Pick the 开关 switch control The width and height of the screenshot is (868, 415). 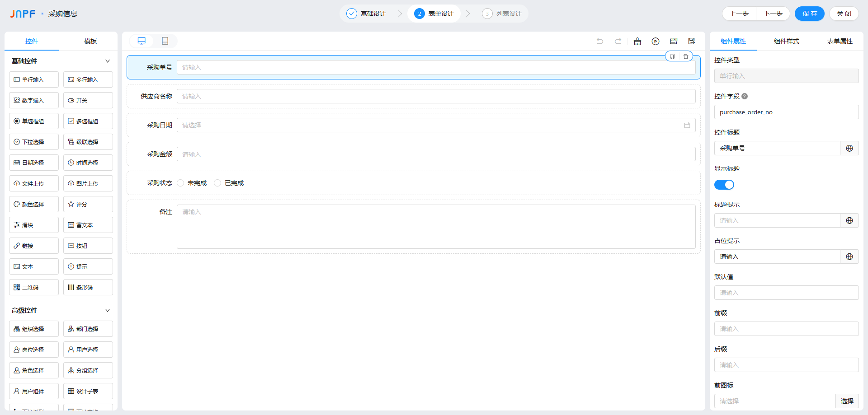point(88,100)
